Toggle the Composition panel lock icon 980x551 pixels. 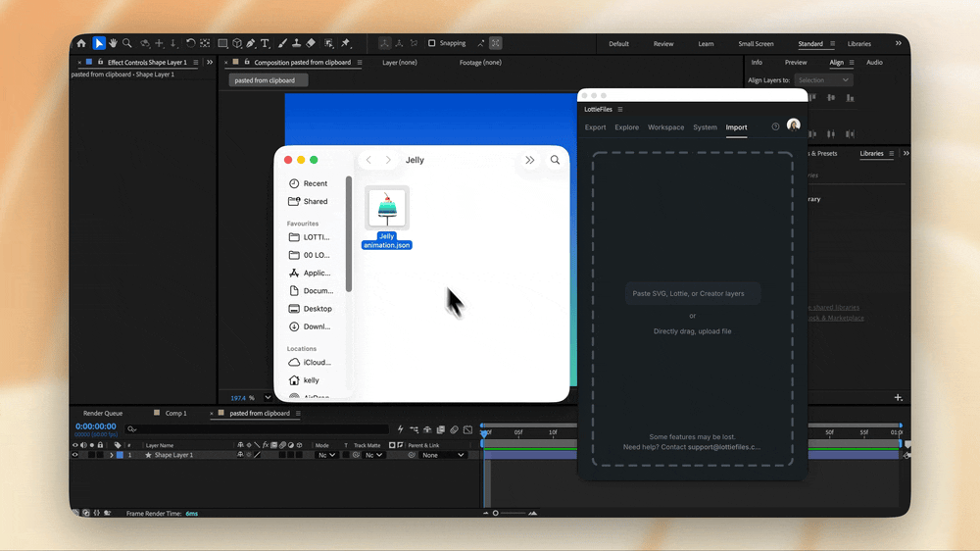247,62
